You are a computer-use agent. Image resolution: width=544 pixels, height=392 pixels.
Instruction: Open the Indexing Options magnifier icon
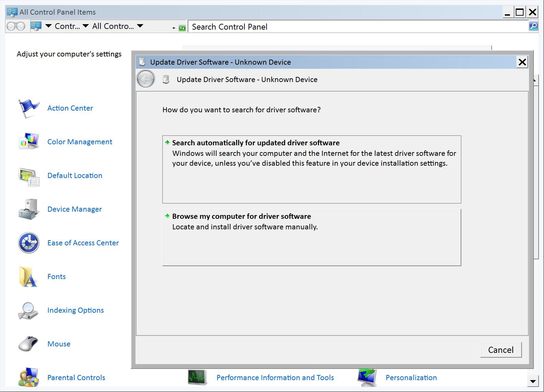(x=29, y=310)
